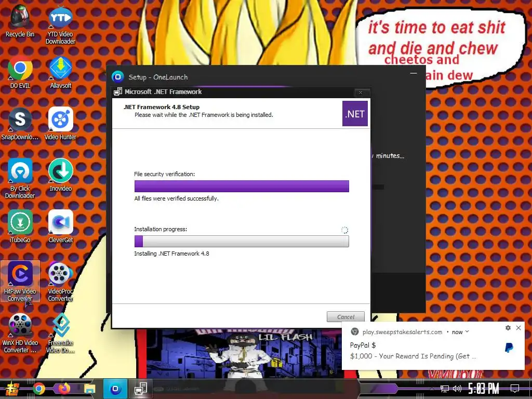Screen dimensions: 532x399
Task: Open the Inovideo desktop shortcut
Action: pos(60,175)
